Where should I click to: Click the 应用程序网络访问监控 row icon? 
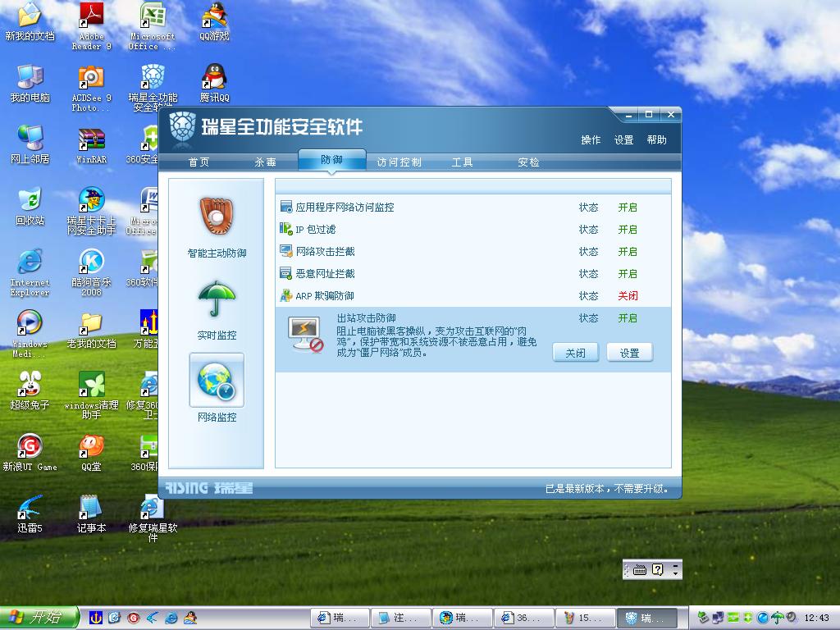click(x=286, y=207)
